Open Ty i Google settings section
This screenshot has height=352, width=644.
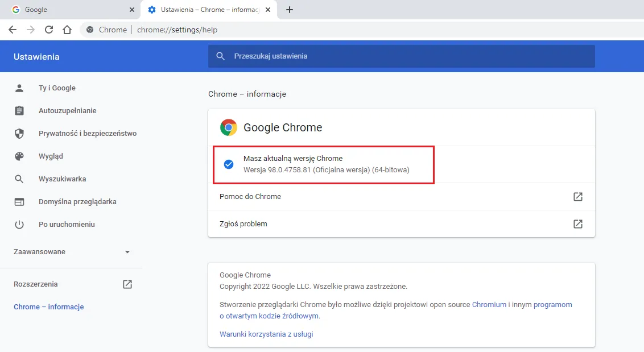[57, 88]
